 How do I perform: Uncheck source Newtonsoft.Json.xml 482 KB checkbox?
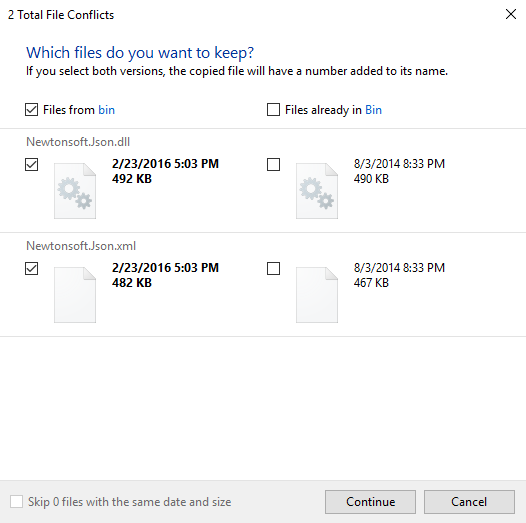pyautogui.click(x=32, y=268)
